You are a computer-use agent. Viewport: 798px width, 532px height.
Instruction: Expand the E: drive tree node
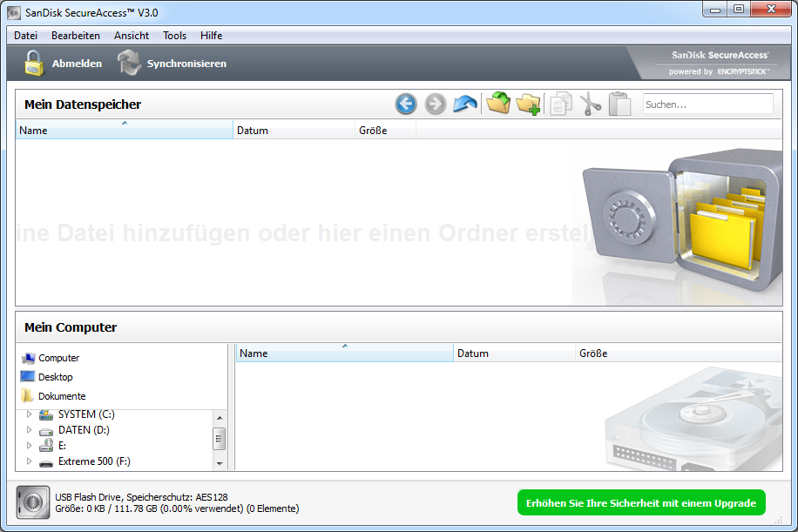point(29,446)
